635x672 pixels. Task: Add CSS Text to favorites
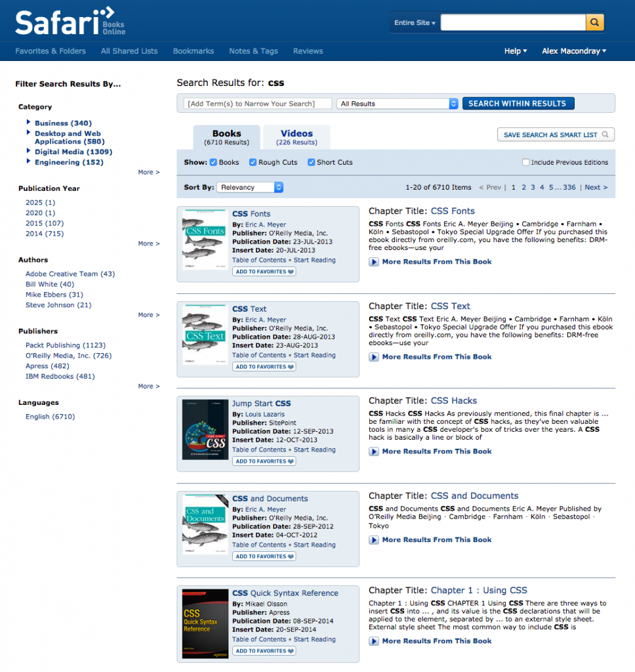tap(264, 367)
